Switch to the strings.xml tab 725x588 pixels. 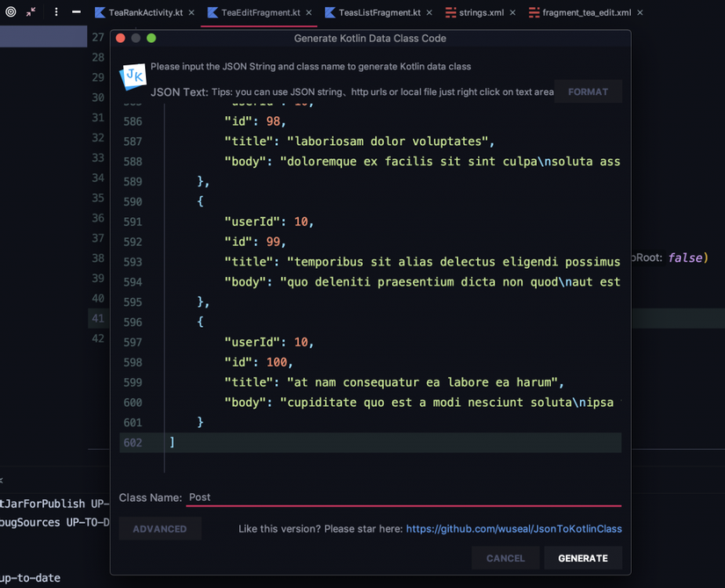(x=481, y=13)
